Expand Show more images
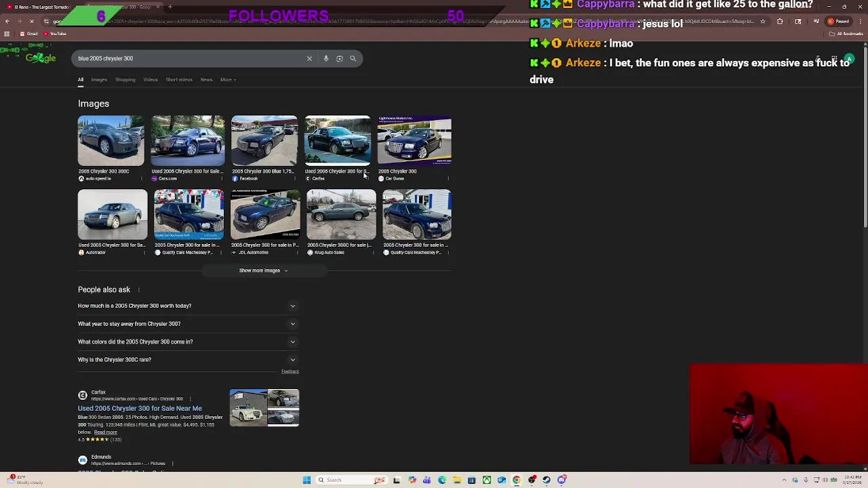This screenshot has width=868, height=488. 264,270
